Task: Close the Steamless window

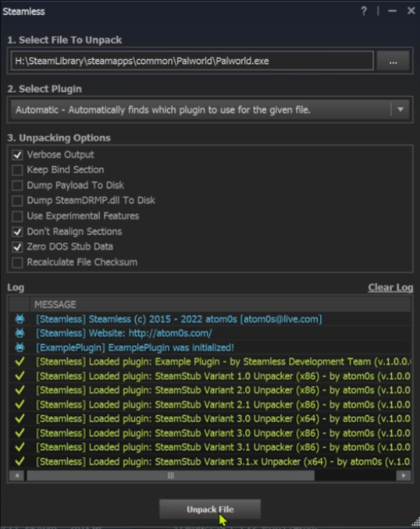Action: point(411,11)
